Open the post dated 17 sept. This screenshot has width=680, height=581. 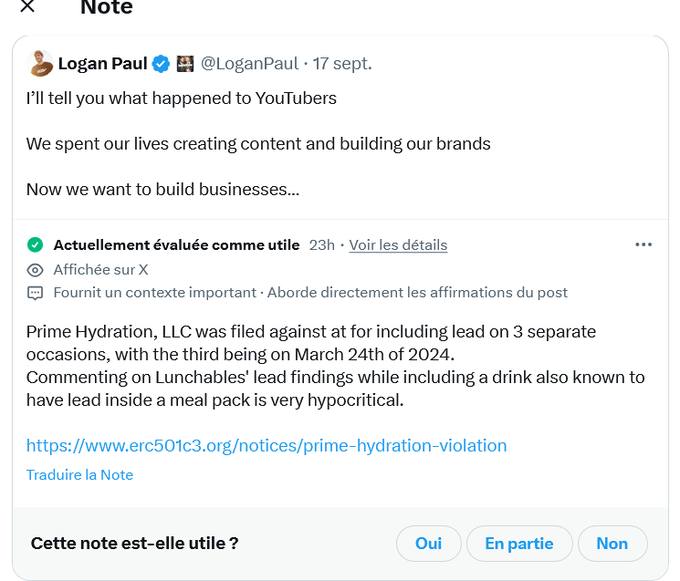click(342, 64)
